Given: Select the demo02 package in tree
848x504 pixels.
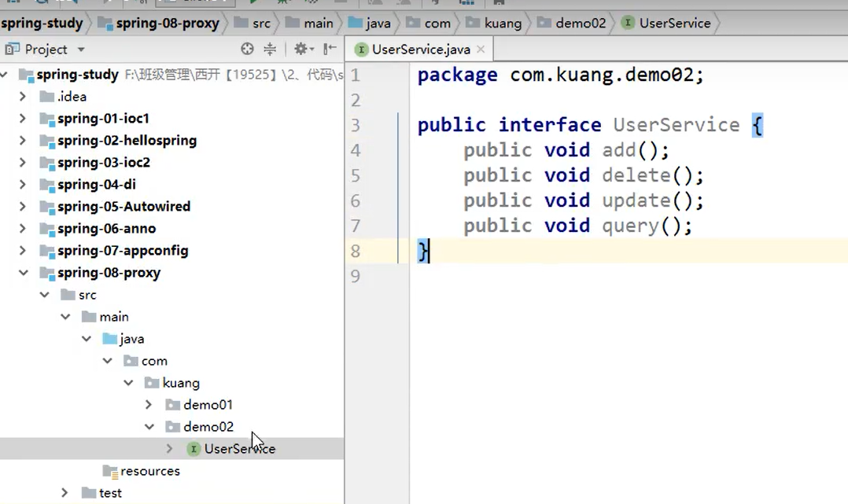Looking at the screenshot, I should (208, 427).
